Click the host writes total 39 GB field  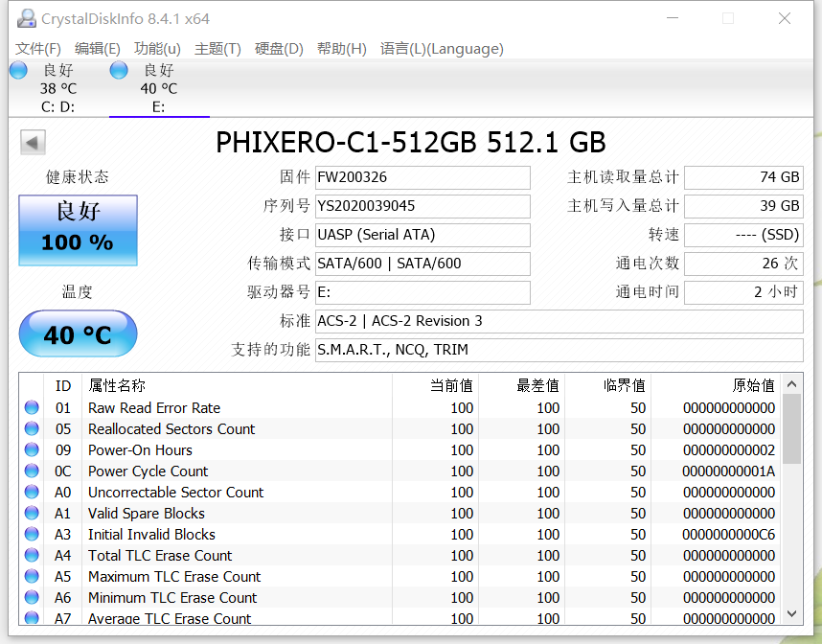(x=743, y=206)
